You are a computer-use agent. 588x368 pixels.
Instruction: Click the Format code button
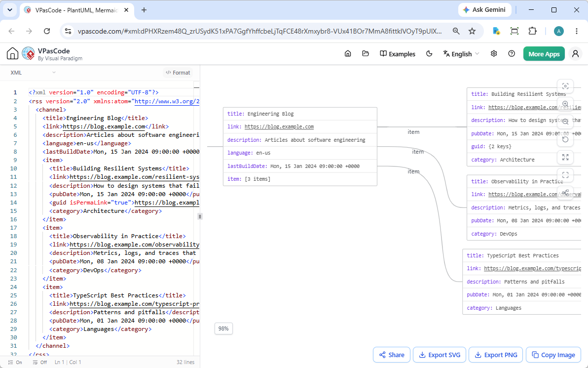tap(178, 73)
